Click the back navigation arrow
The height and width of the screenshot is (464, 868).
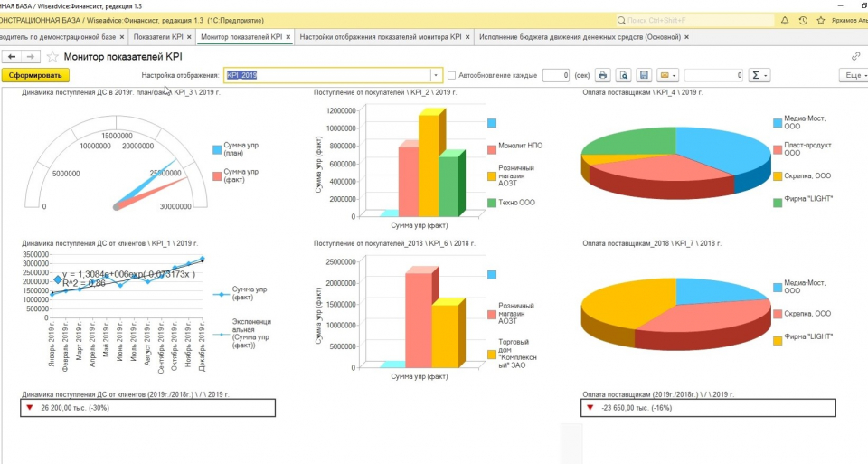click(x=12, y=56)
